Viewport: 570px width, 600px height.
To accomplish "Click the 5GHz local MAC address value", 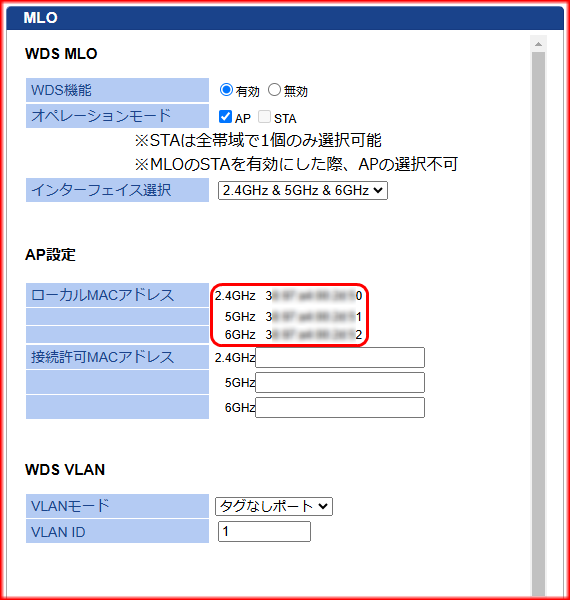I will coord(314,316).
